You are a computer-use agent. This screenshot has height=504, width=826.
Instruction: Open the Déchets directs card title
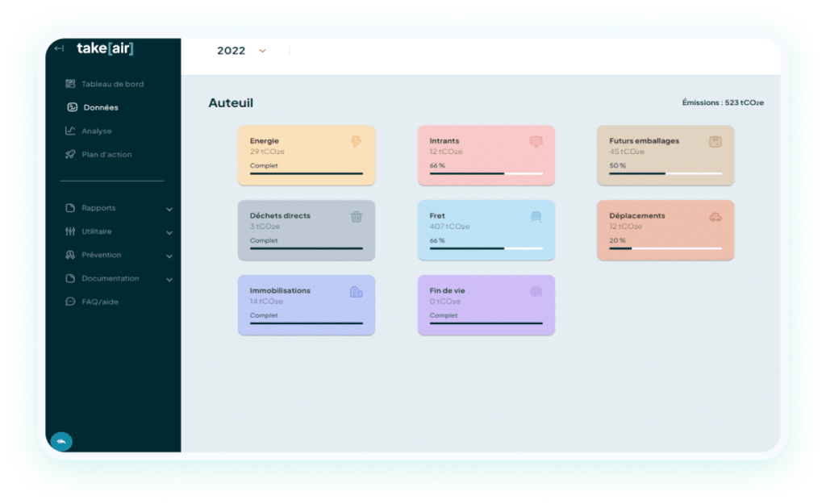[x=280, y=215]
